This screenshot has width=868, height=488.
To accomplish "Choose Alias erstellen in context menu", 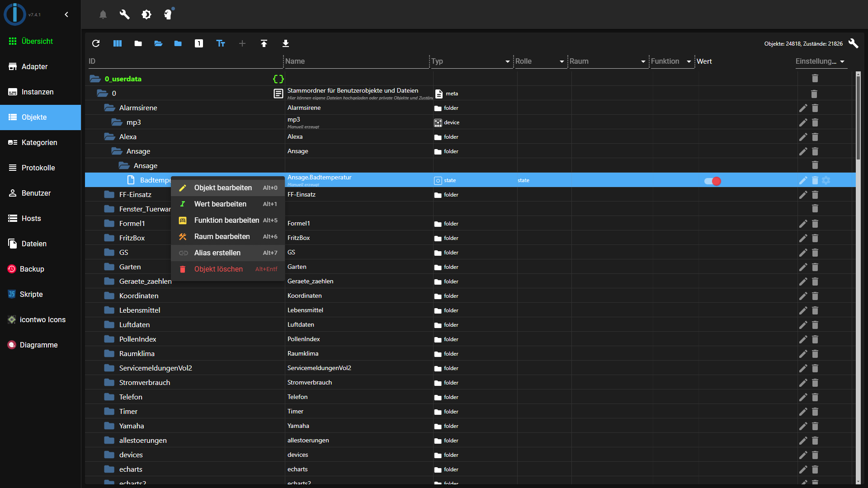I will 228,253.
